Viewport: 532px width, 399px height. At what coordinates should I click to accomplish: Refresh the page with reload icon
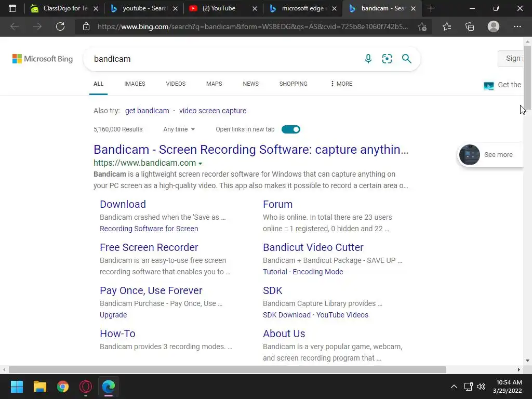click(60, 26)
